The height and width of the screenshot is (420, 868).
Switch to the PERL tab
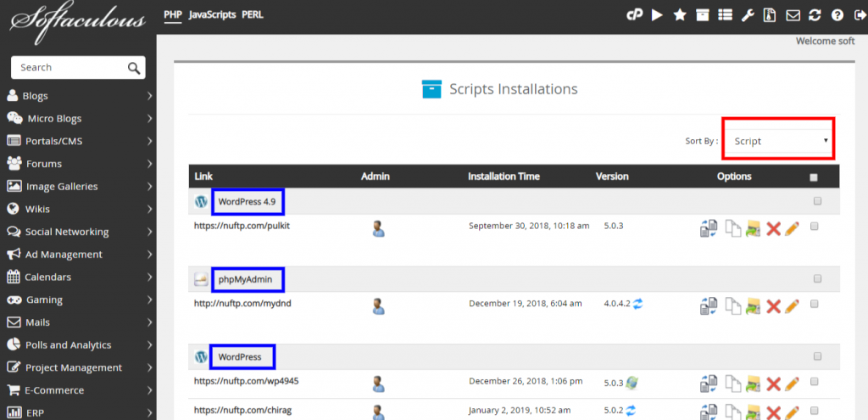point(253,15)
